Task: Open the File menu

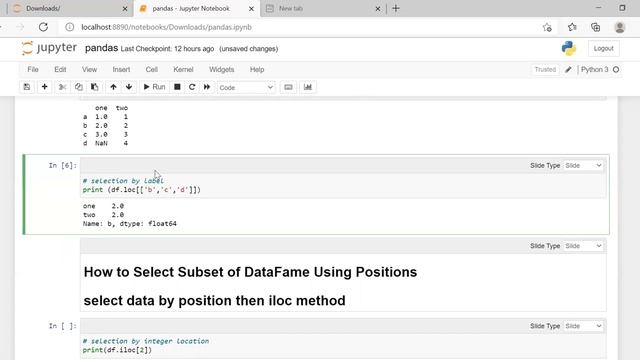Action: pos(33,69)
